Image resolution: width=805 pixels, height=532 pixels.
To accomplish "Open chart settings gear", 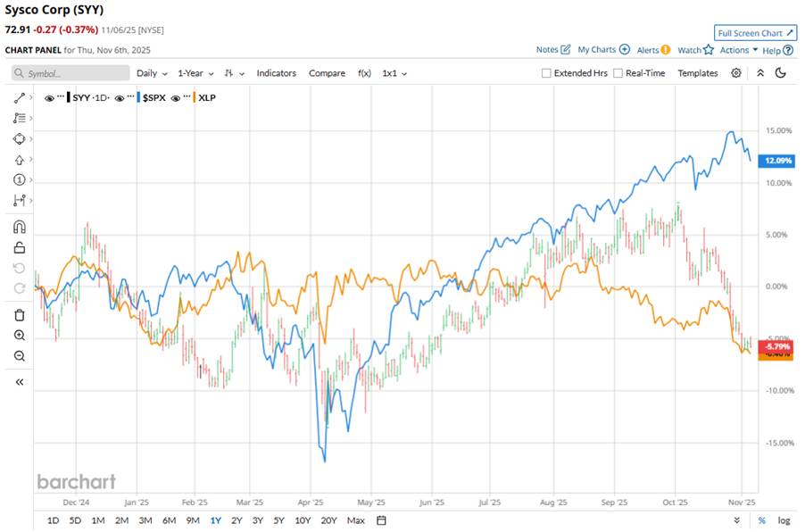I will [736, 73].
